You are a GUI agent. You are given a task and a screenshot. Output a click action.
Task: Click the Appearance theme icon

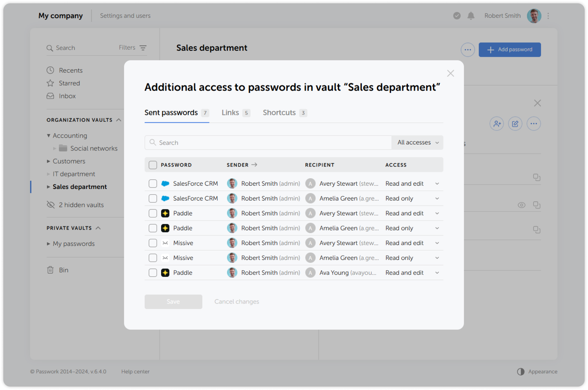tap(520, 371)
